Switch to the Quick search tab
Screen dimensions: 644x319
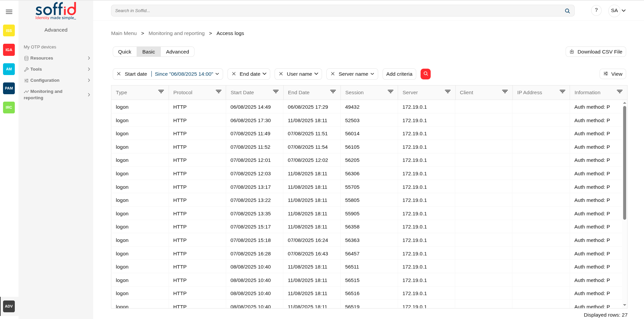pos(124,52)
